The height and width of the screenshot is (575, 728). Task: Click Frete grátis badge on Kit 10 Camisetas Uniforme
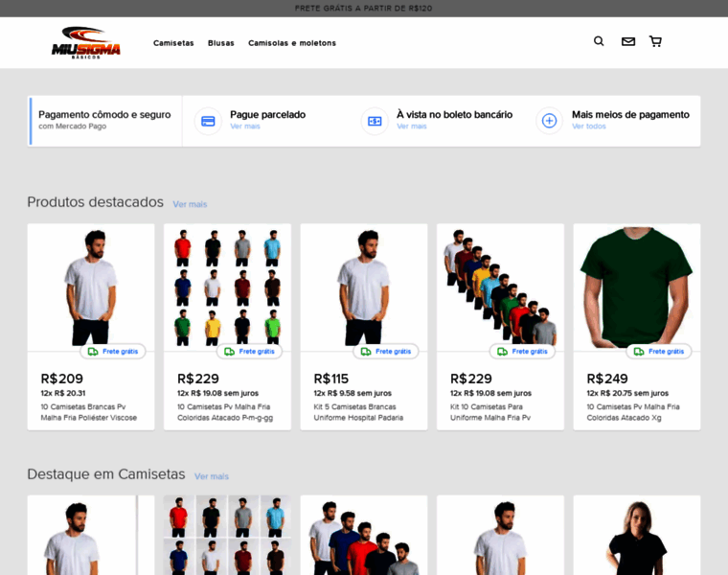[x=522, y=352]
